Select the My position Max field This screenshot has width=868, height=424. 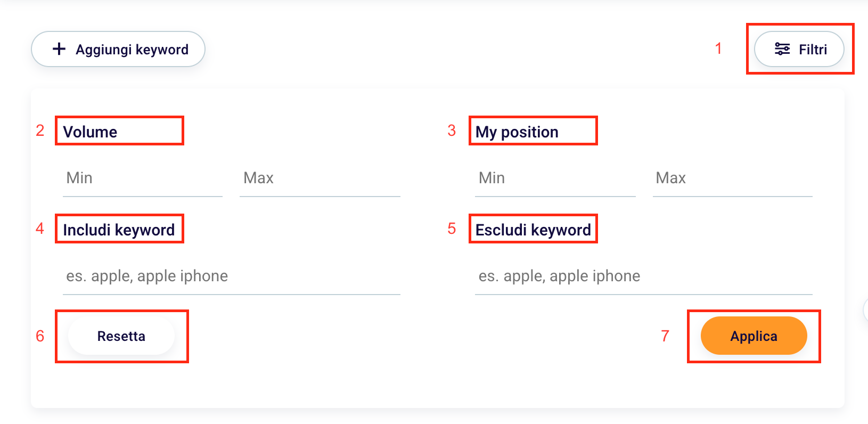click(732, 178)
